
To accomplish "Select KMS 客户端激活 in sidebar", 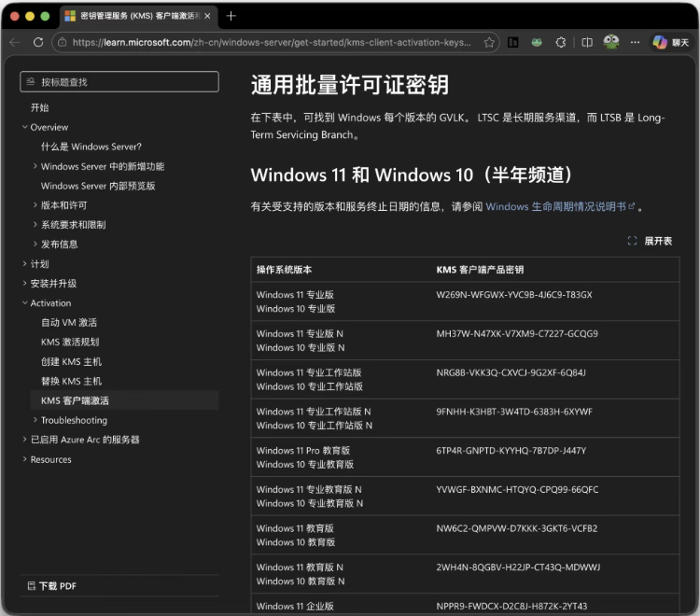I will coord(124,400).
